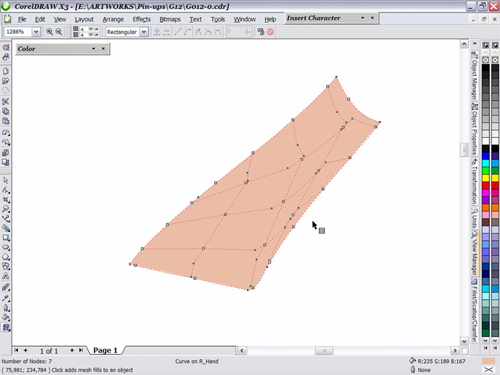
Task: Open the Effects menu
Action: tap(142, 19)
